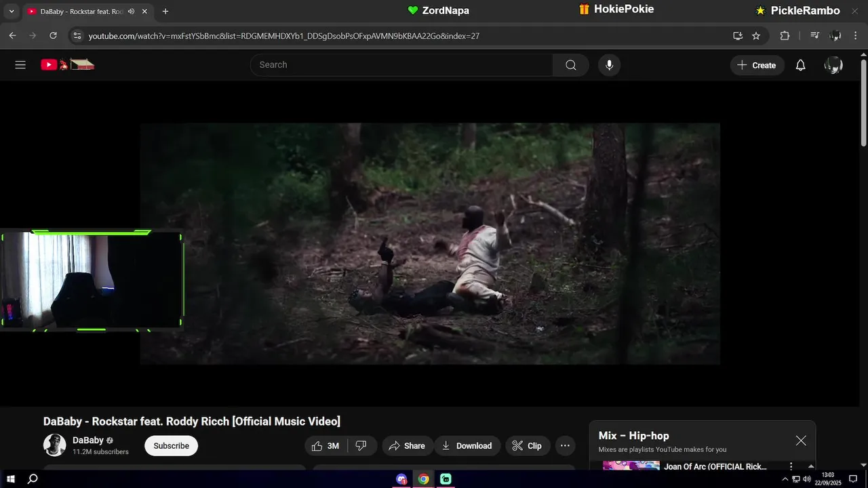Open the YouTube account avatar menu
Screen dimensions: 868x488
pyautogui.click(x=833, y=65)
